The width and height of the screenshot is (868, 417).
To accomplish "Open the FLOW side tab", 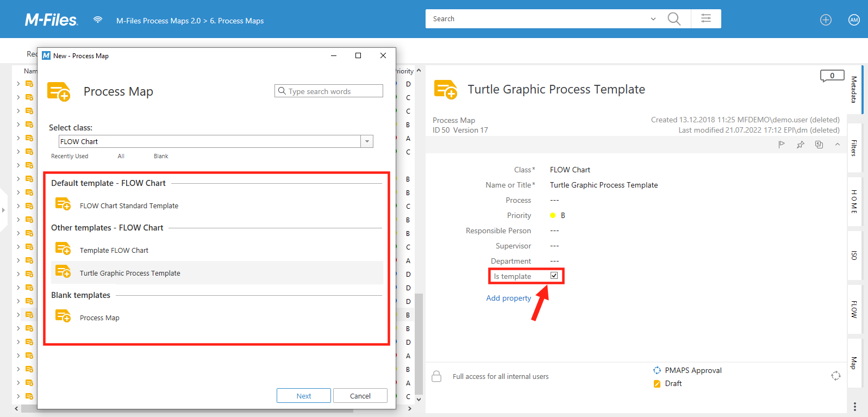I will point(854,309).
